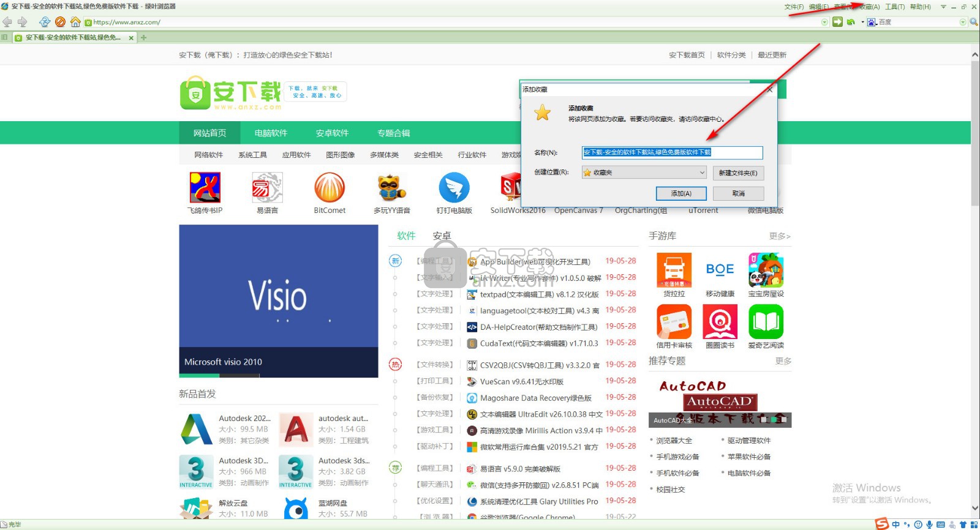Click the 百度 search input box
Viewport: 980px width, 530px height.
click(x=917, y=22)
